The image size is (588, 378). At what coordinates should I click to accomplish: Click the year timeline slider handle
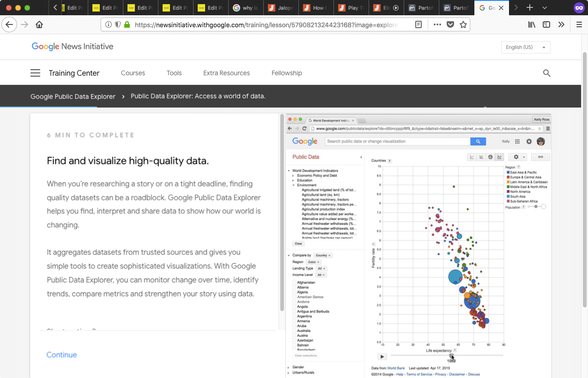click(x=451, y=355)
